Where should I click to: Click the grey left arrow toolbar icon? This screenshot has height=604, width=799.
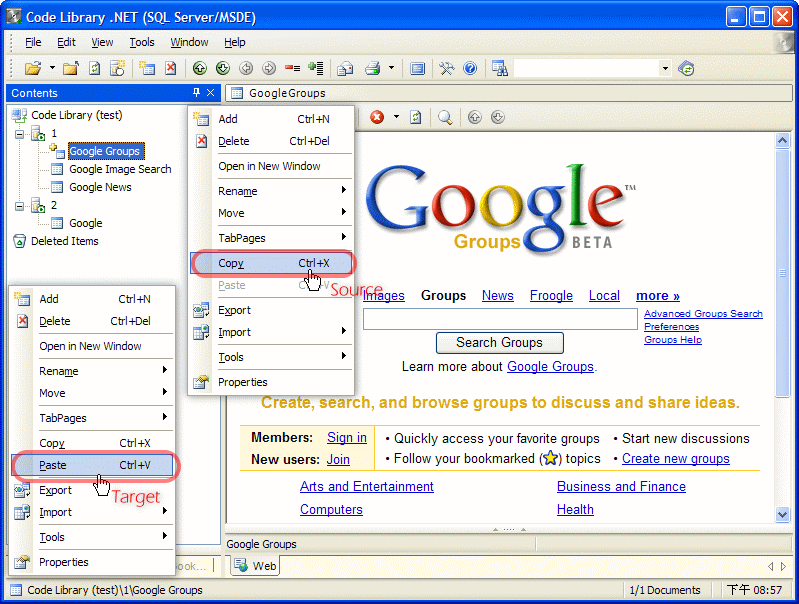pyautogui.click(x=246, y=68)
